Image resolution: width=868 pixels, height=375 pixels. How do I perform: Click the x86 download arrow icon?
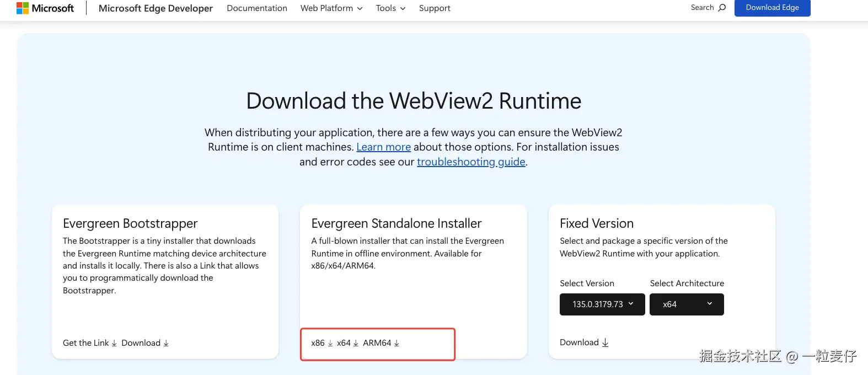330,343
